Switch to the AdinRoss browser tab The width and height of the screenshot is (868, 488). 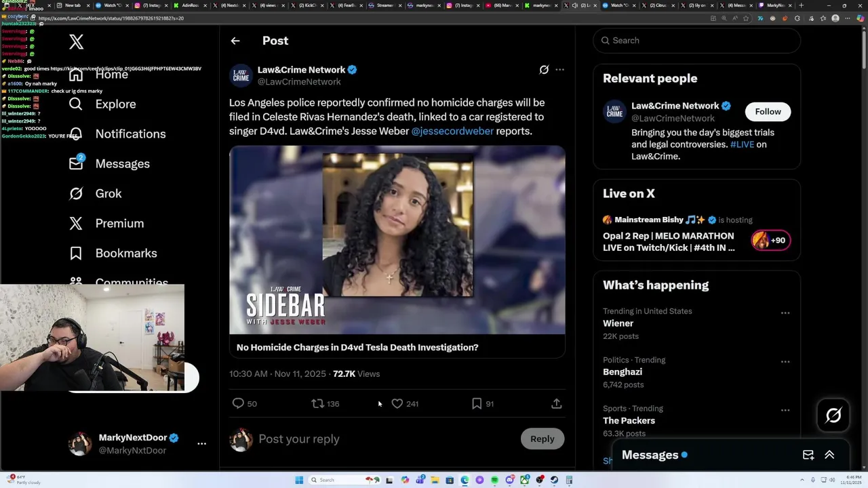pos(189,5)
